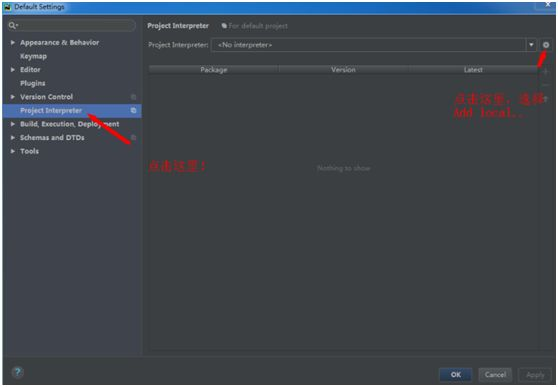This screenshot has height=387, width=558.
Task: Expand Appearance & Behavior tree node
Action: point(12,42)
